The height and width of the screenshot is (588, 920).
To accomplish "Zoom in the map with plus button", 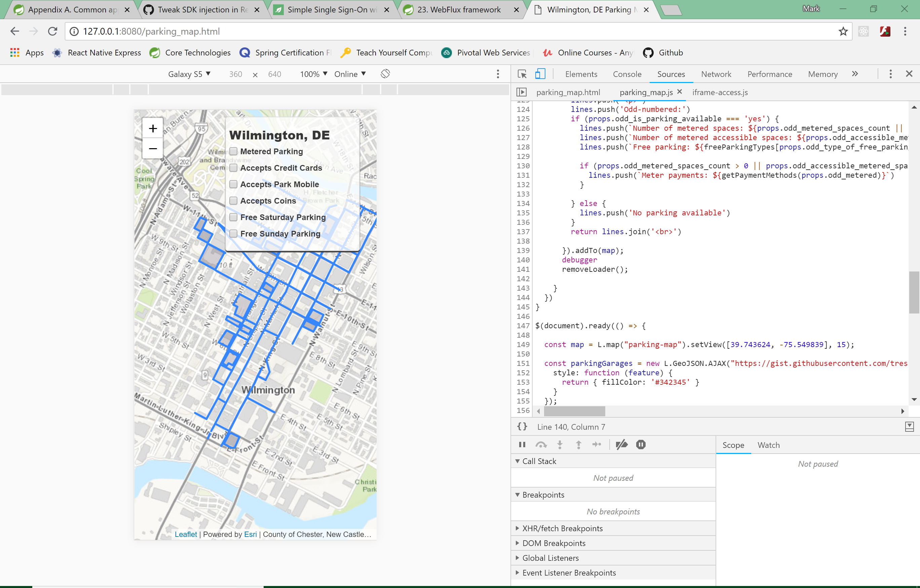I will click(x=153, y=128).
